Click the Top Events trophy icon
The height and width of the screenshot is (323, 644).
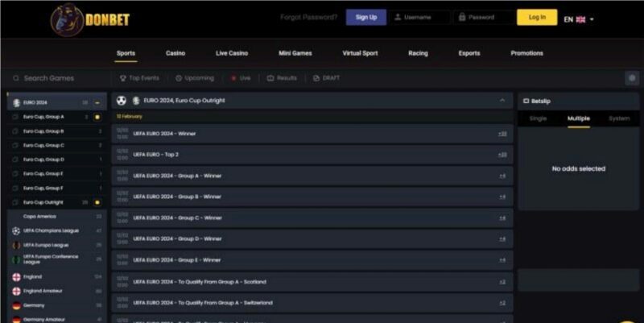point(123,78)
